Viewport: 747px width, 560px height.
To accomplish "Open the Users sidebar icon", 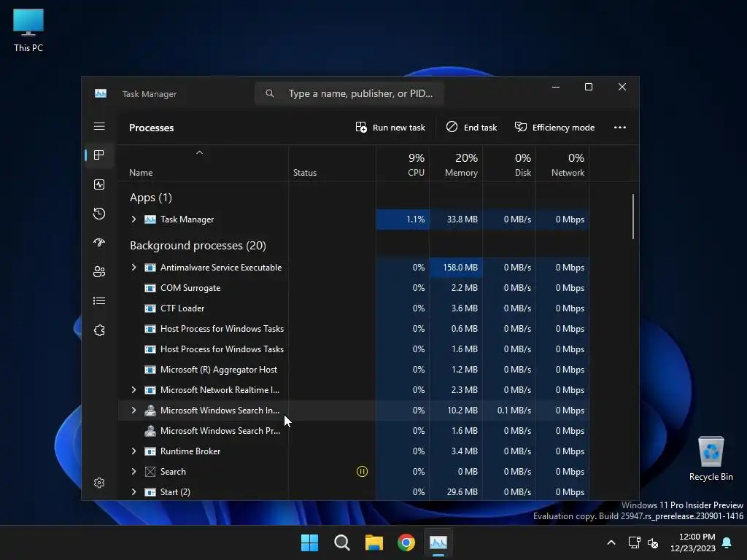I will [99, 271].
